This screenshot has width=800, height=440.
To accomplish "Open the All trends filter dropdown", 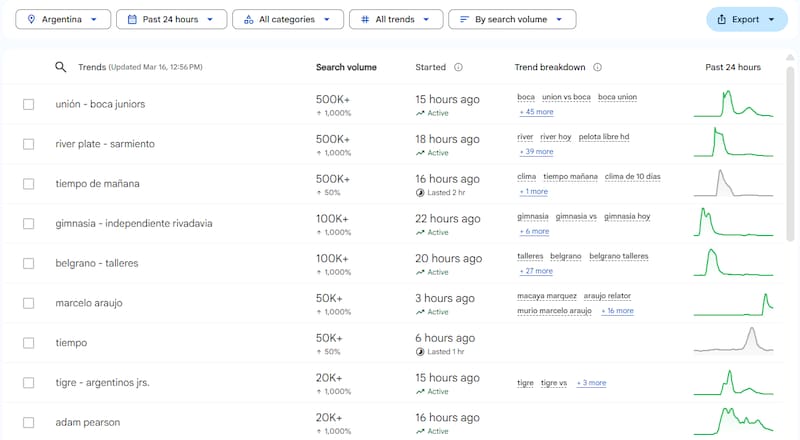I will coord(396,19).
